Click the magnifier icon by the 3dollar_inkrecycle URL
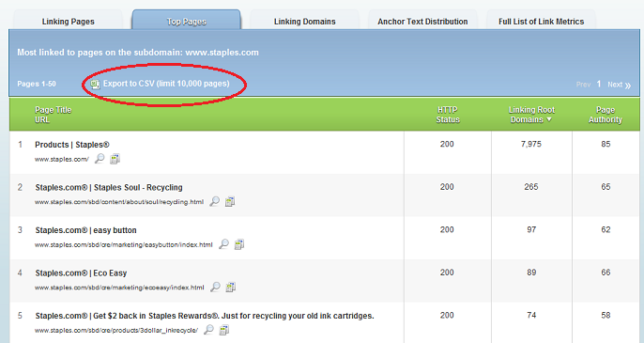This screenshot has width=644, height=343. (x=208, y=330)
